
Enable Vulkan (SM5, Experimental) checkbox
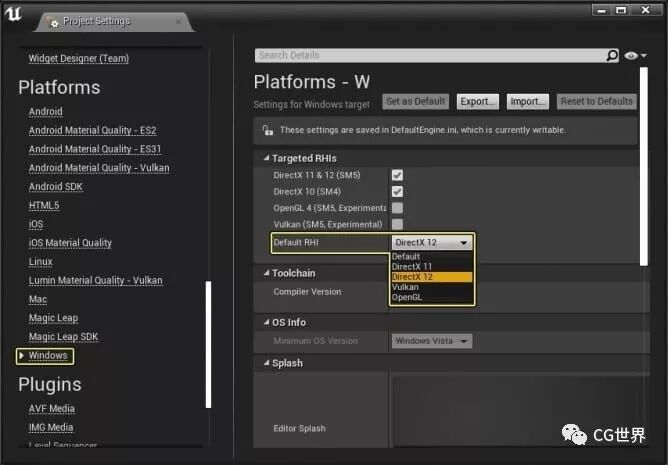397,225
